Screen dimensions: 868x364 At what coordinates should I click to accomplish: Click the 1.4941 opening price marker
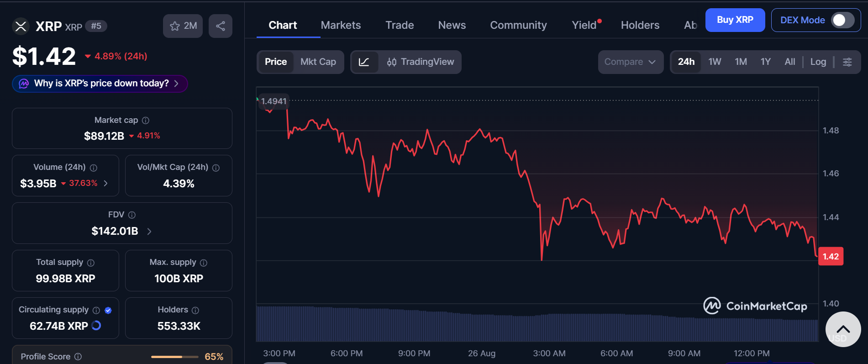coord(274,101)
